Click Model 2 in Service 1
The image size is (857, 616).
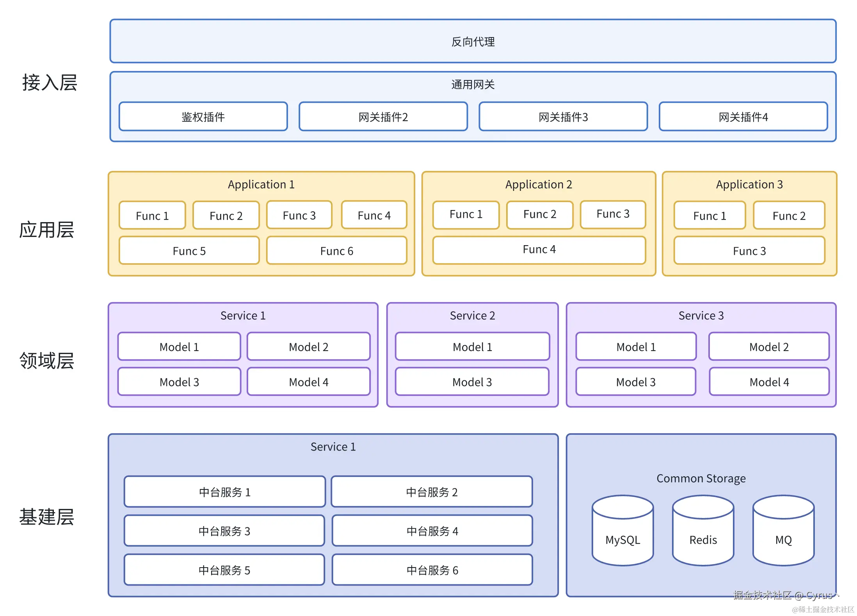[308, 347]
